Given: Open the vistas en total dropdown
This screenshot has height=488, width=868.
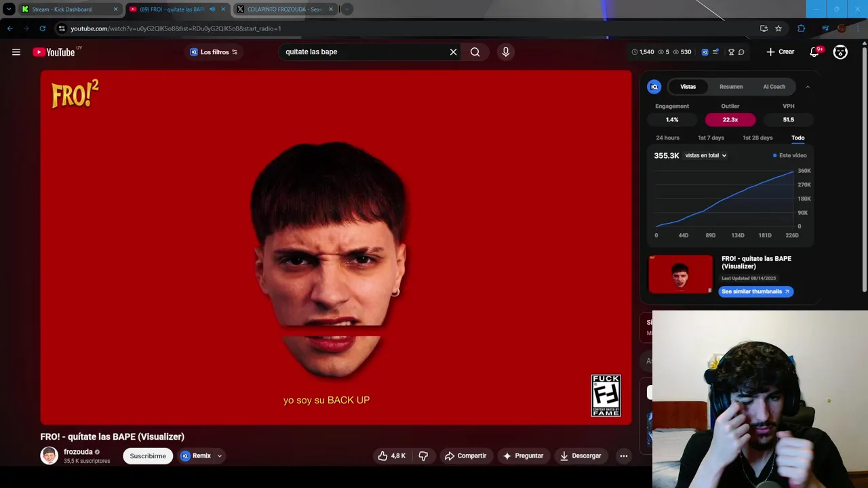Looking at the screenshot, I should 706,155.
